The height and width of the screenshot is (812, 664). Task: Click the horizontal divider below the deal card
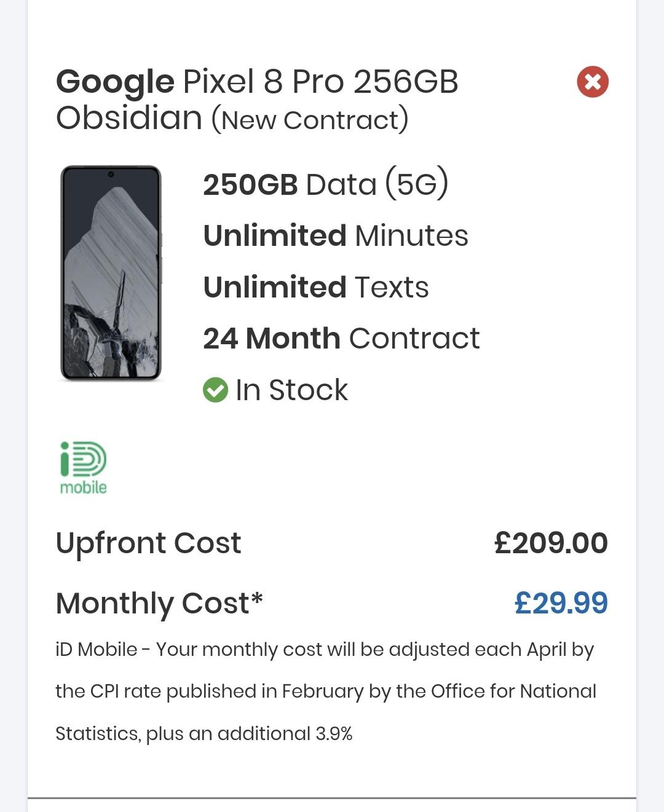coord(332,798)
